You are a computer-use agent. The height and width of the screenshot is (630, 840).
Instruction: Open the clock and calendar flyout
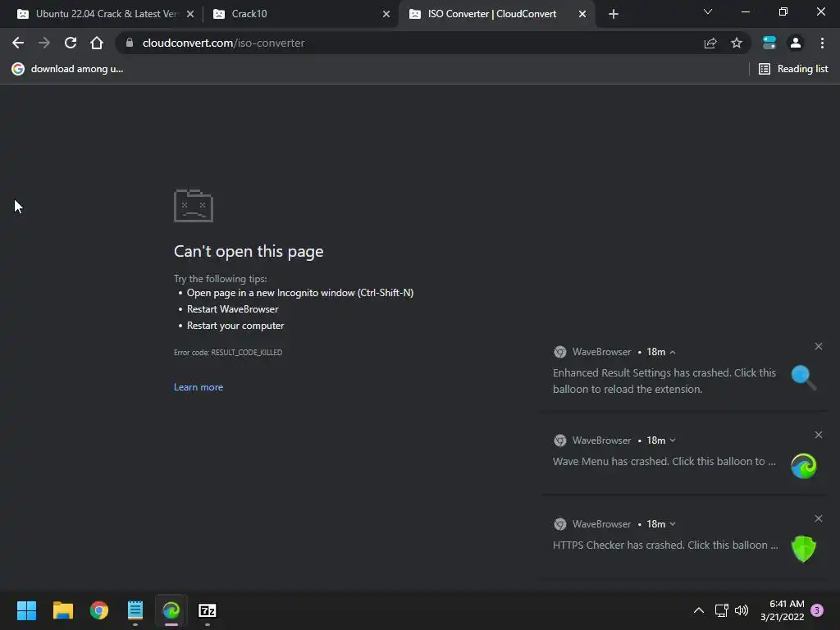pos(782,610)
